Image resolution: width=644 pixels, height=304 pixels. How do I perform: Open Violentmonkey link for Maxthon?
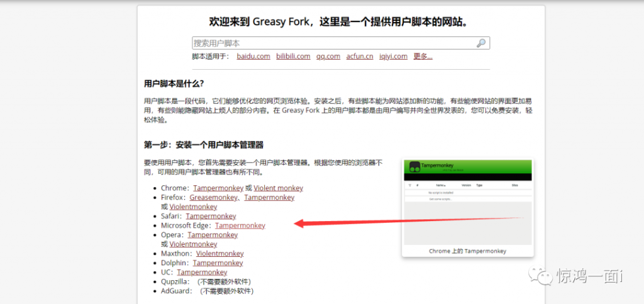tap(219, 254)
